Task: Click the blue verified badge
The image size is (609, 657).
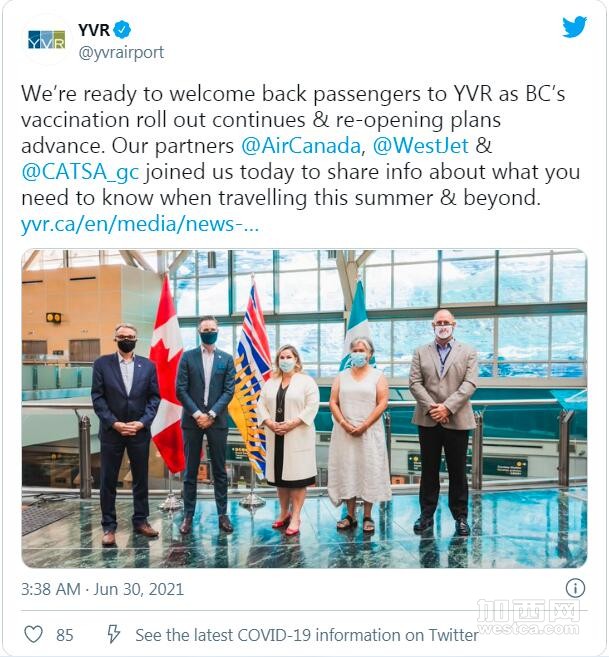Action: [123, 30]
